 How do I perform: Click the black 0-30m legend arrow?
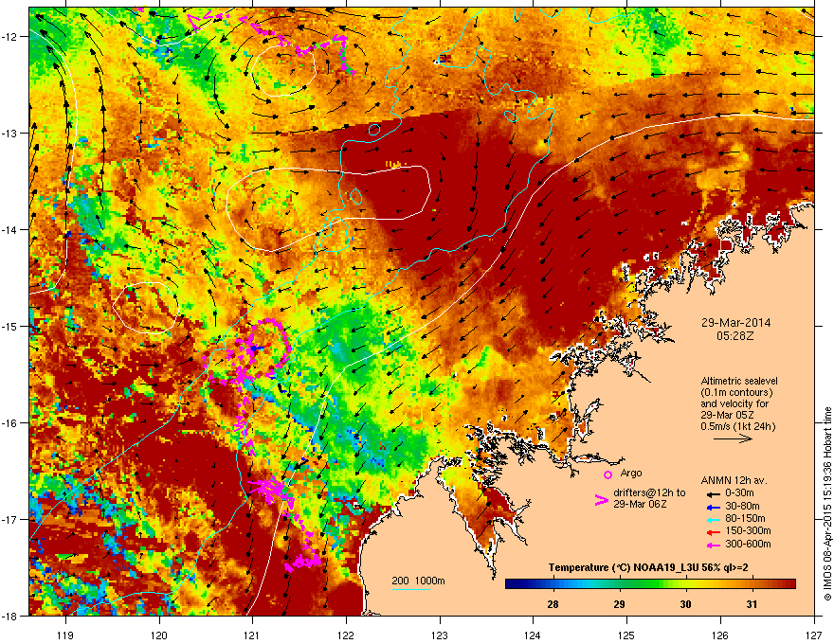(x=714, y=494)
